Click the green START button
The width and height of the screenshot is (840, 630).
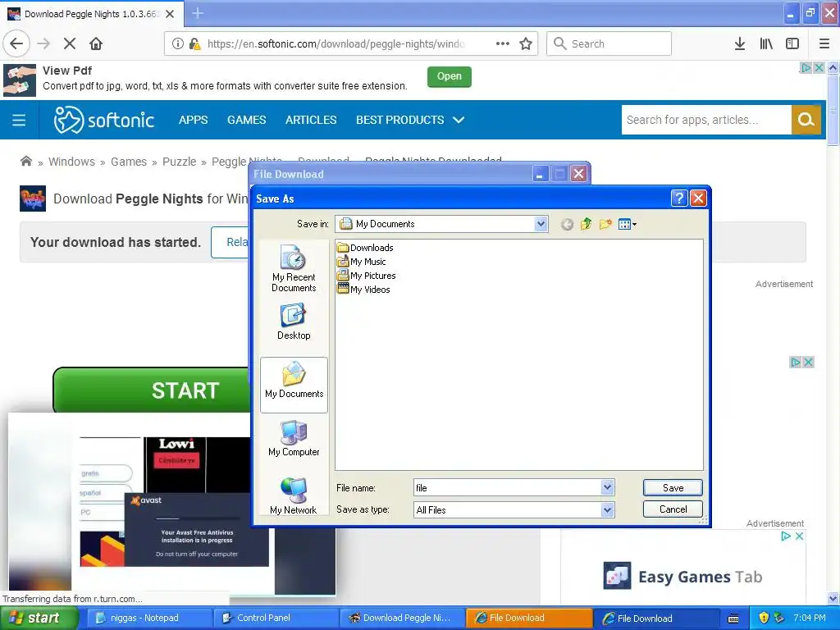tap(152, 390)
